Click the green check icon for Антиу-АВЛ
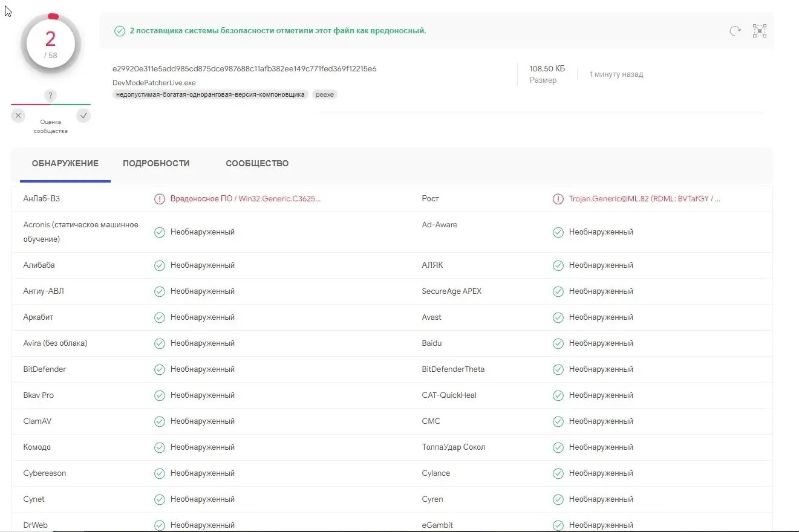This screenshot has height=532, width=799. pos(160,291)
